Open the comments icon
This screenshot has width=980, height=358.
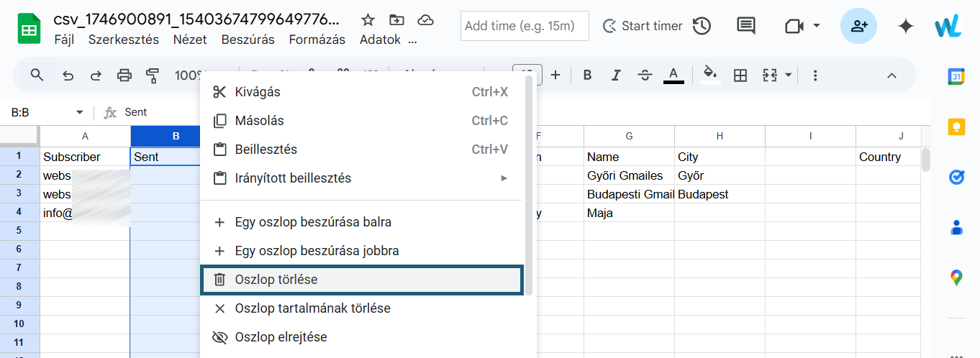click(746, 26)
